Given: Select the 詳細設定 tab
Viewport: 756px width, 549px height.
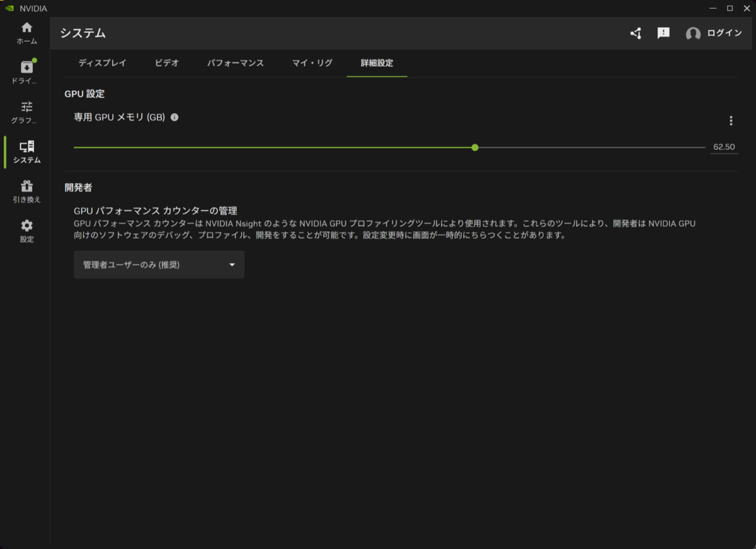Looking at the screenshot, I should pyautogui.click(x=377, y=63).
